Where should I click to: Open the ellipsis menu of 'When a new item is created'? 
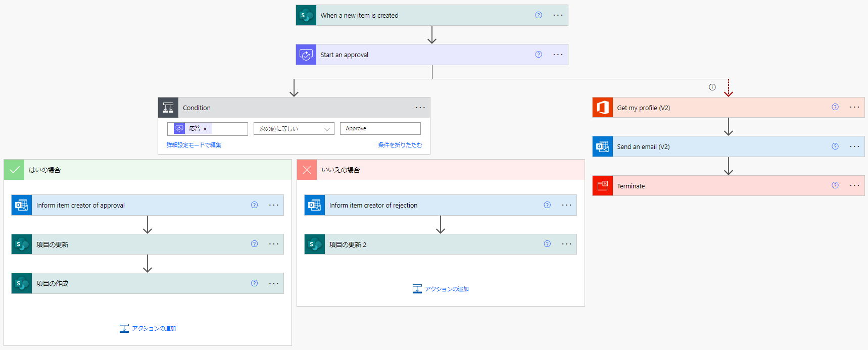pos(558,15)
